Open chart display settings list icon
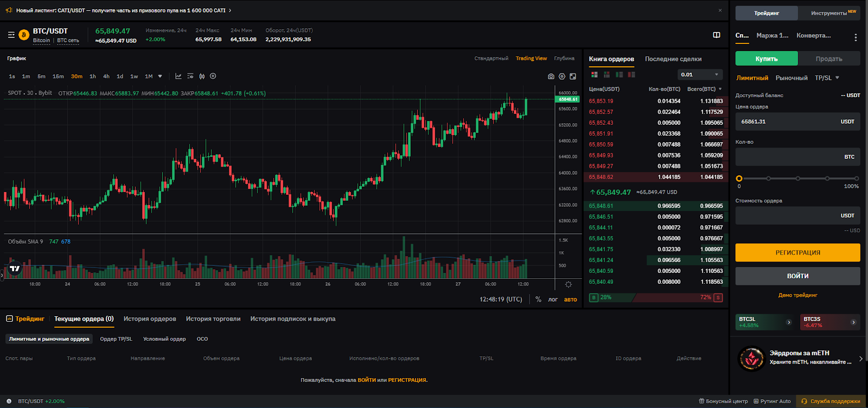 [190, 76]
